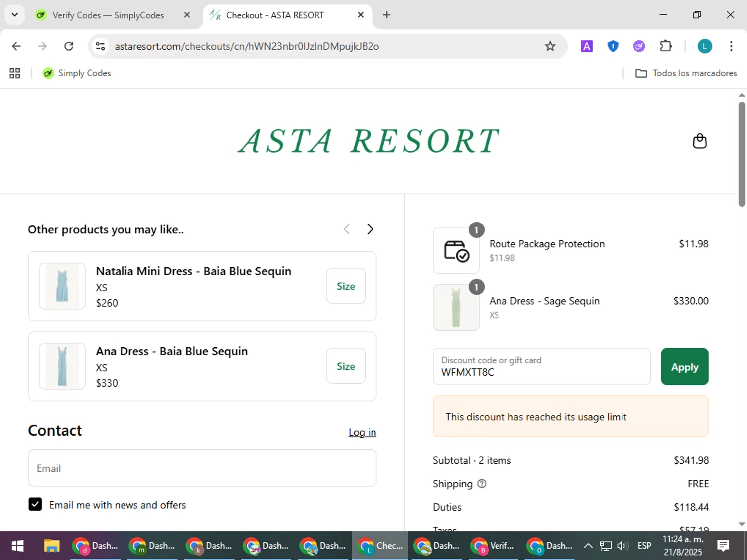Viewport: 747px width, 560px height.
Task: Close the Verify Codes tab
Action: (187, 15)
